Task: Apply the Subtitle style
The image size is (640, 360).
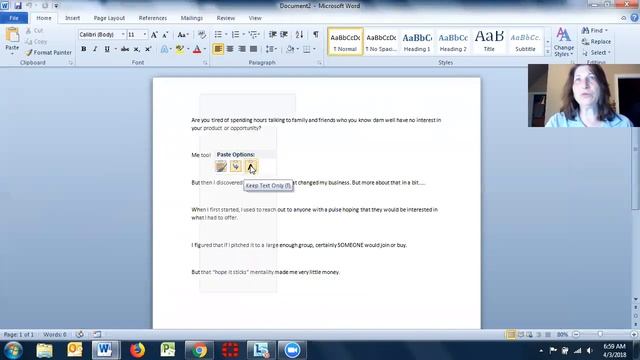Action: [x=525, y=42]
